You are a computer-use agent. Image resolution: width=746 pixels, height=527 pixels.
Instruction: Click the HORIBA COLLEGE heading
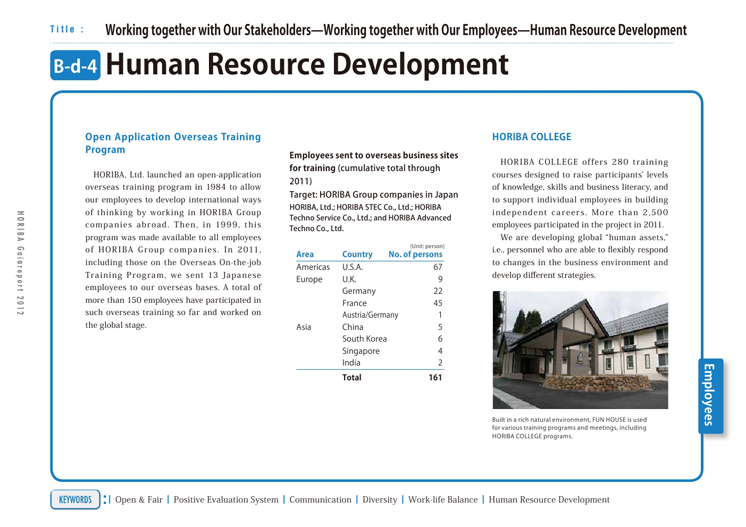click(531, 137)
